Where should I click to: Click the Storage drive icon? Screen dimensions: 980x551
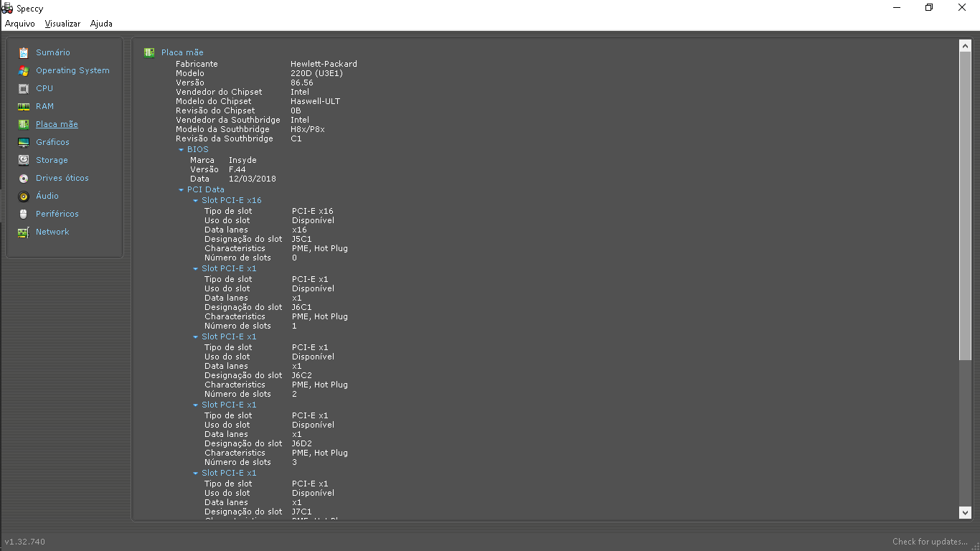coord(24,160)
